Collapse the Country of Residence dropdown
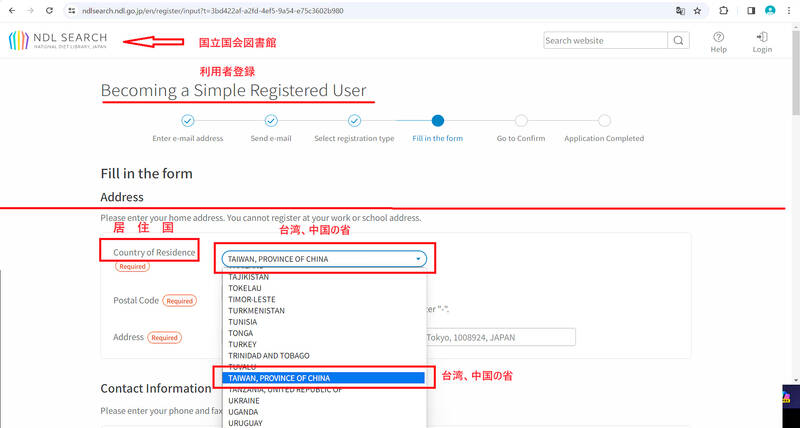 click(324, 259)
